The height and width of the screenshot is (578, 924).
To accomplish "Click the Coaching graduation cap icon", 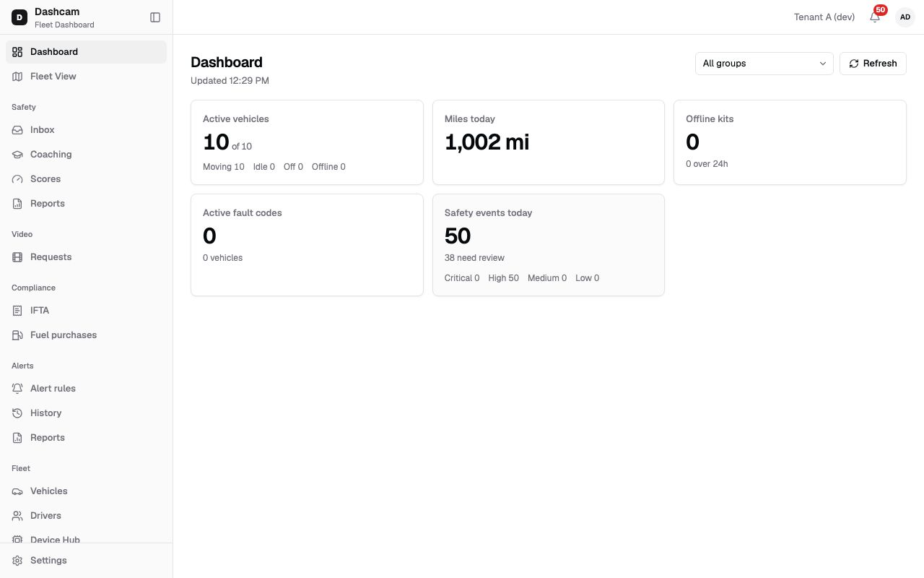I will 17,155.
